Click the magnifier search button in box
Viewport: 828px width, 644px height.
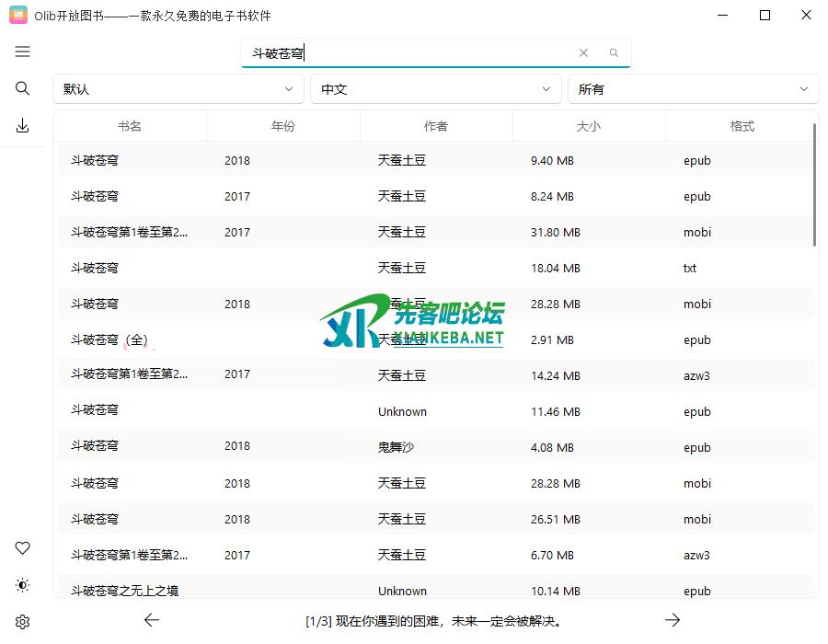(614, 53)
